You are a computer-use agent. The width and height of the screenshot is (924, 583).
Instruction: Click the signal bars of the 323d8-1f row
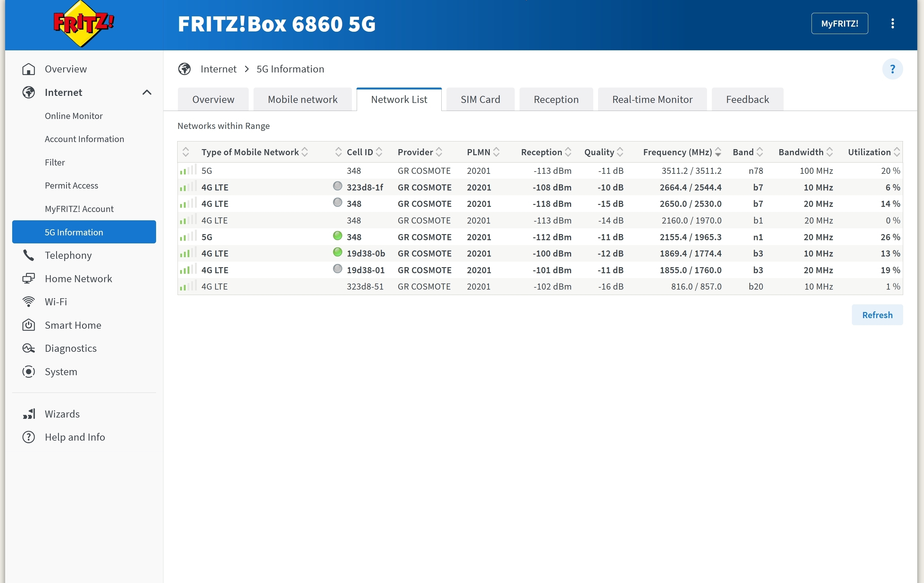point(188,186)
